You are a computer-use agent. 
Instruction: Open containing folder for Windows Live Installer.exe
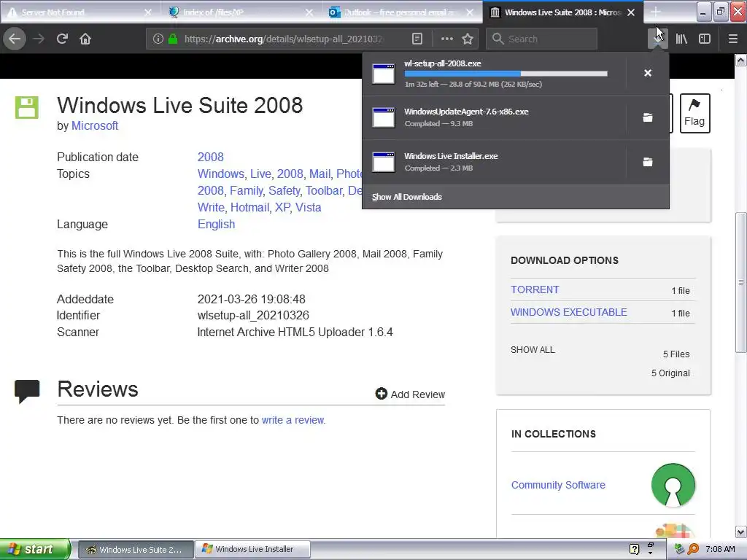click(648, 162)
